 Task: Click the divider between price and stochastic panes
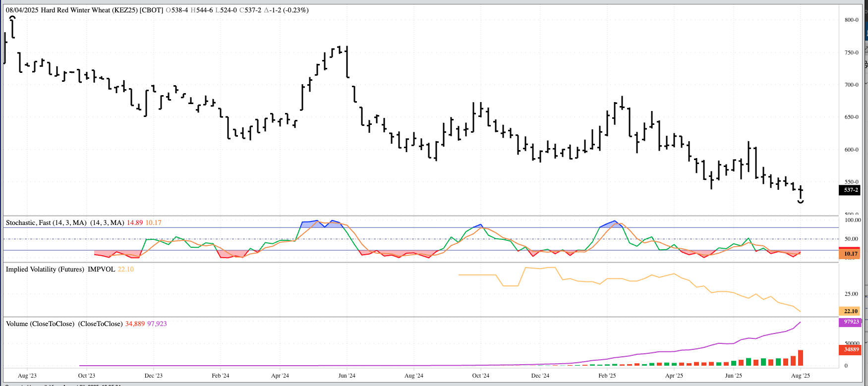tap(421, 216)
